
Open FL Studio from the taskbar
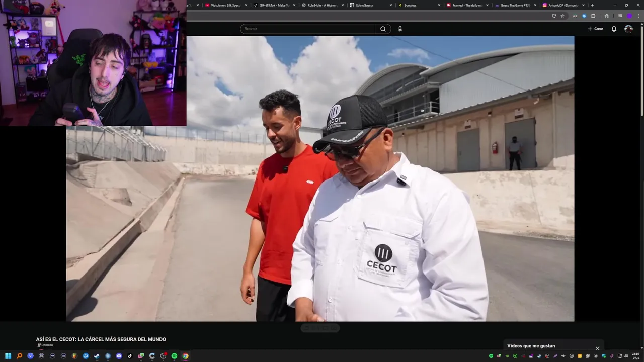[74, 356]
